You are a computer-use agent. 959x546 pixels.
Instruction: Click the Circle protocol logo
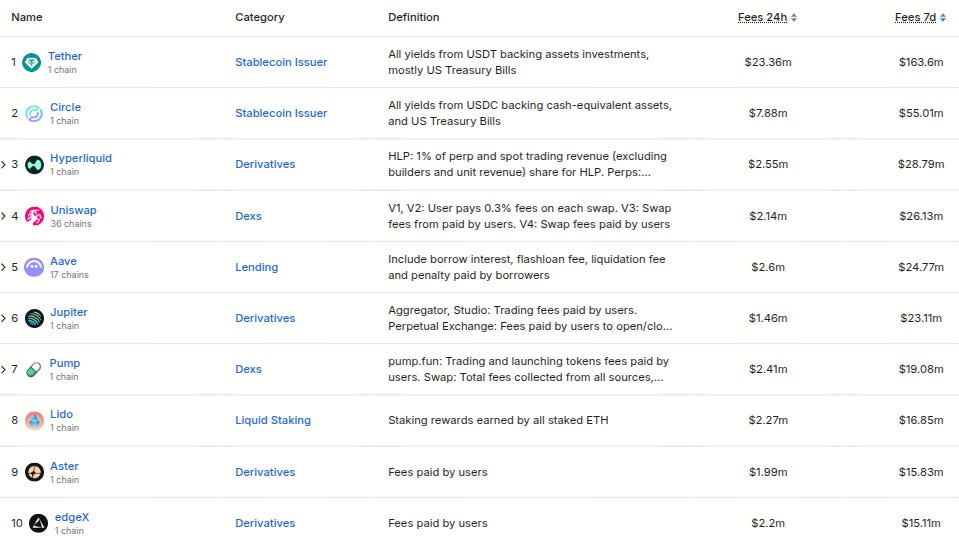point(34,113)
